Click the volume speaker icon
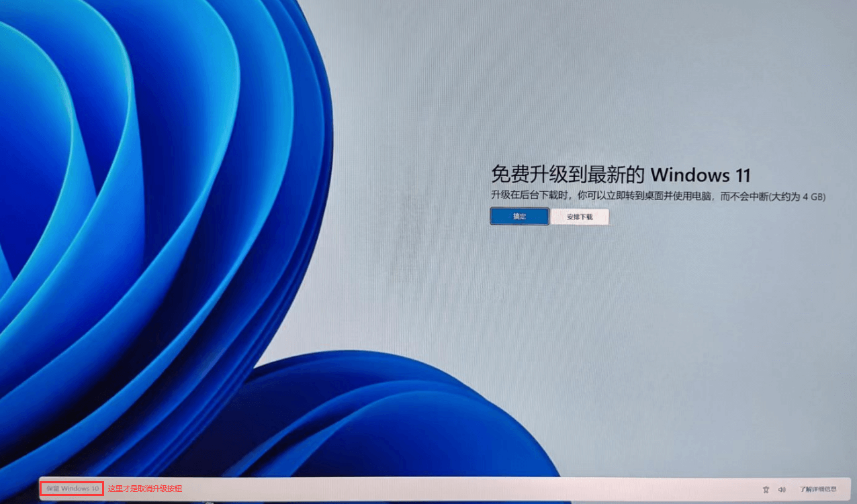This screenshot has width=857, height=504. (782, 489)
